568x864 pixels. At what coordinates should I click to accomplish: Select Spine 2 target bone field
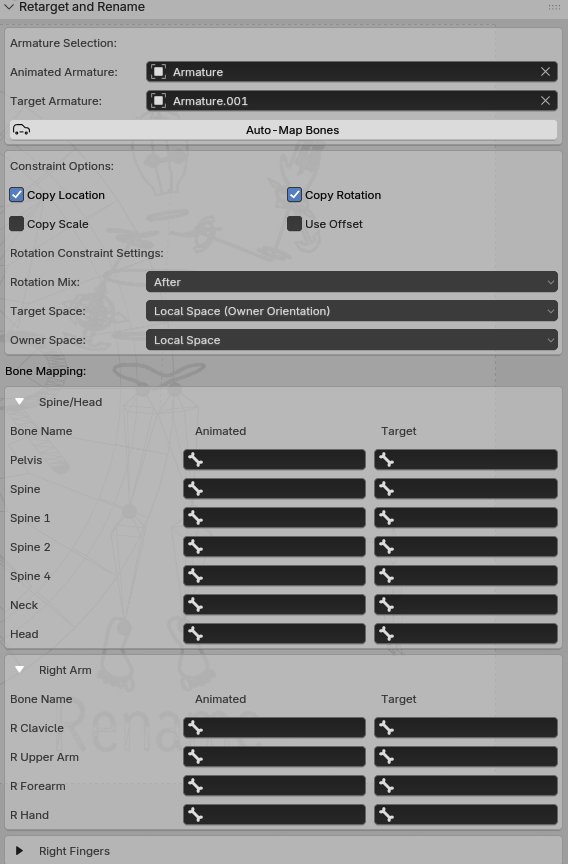pyautogui.click(x=466, y=547)
